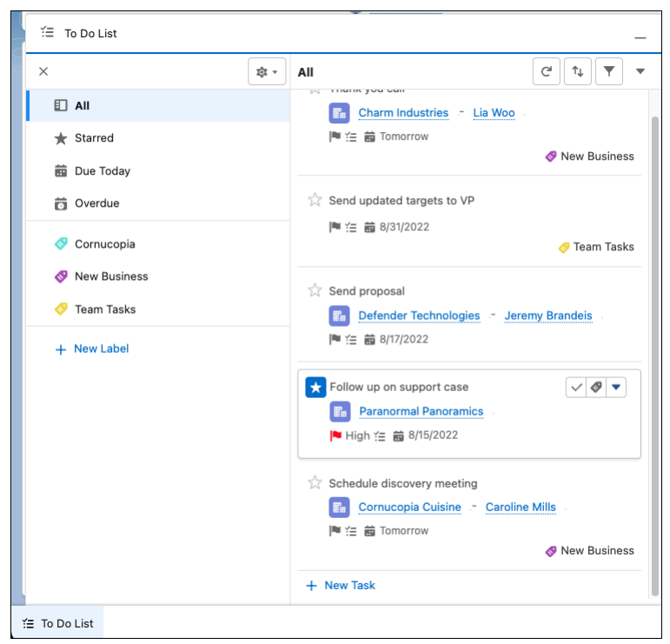Star the Send updated targets to VP task
Viewport: 670px width, 644px height.
[x=315, y=200]
